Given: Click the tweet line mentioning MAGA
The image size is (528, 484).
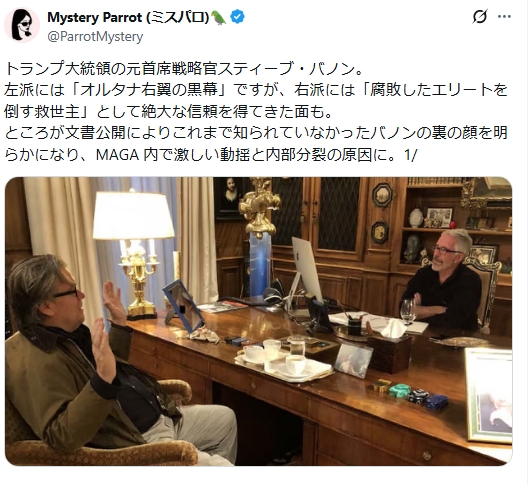Looking at the screenshot, I should pyautogui.click(x=211, y=155).
